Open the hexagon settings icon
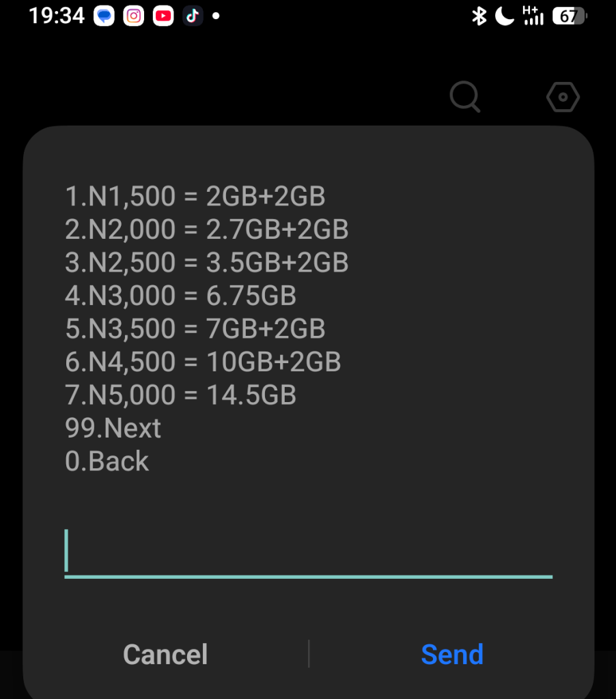 pyautogui.click(x=563, y=98)
